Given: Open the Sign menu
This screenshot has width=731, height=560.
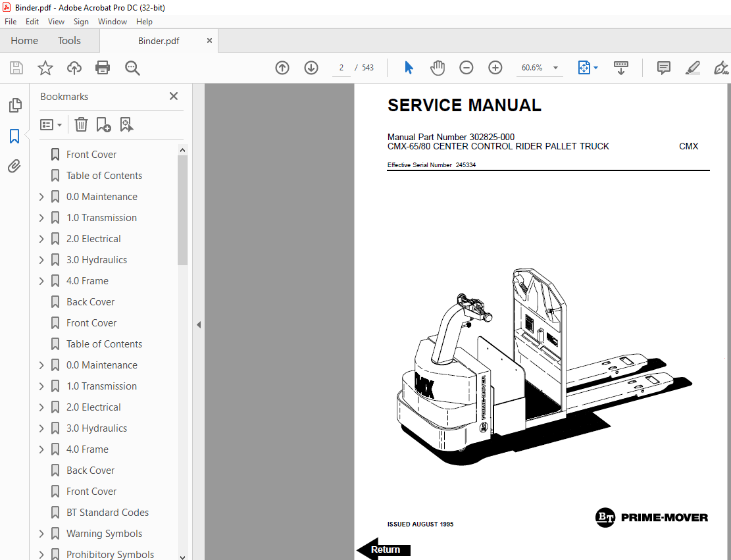Looking at the screenshot, I should pyautogui.click(x=81, y=22).
